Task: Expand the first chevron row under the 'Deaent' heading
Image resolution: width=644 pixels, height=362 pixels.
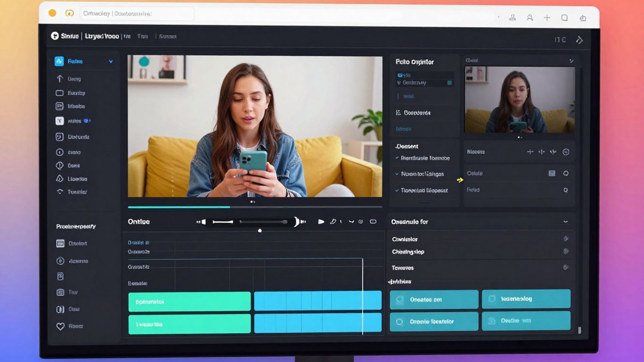Action: 422,158
